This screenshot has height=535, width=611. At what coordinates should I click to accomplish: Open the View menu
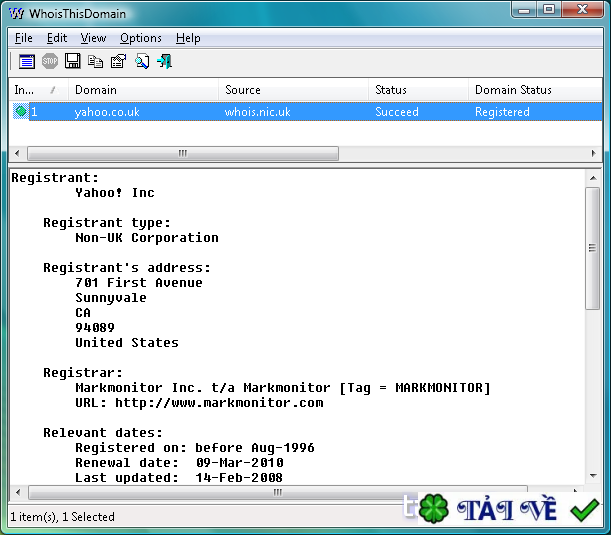tap(93, 38)
